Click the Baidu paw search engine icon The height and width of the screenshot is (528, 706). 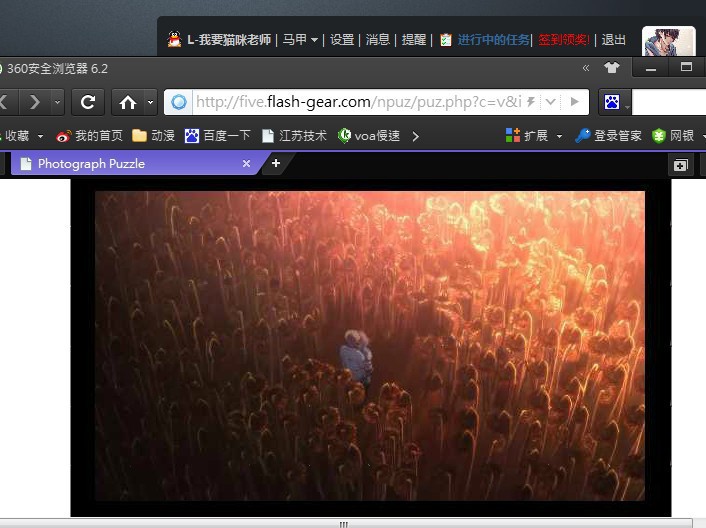point(610,102)
